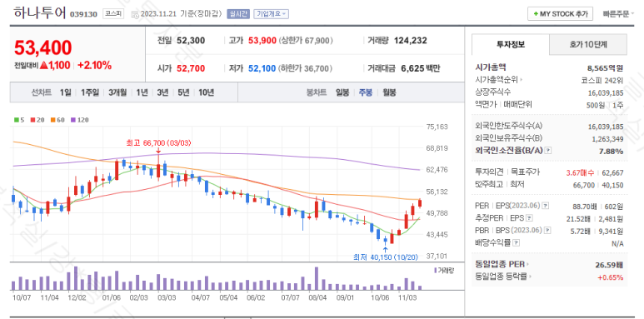Switch candle chart to 월봉

[x=389, y=92]
